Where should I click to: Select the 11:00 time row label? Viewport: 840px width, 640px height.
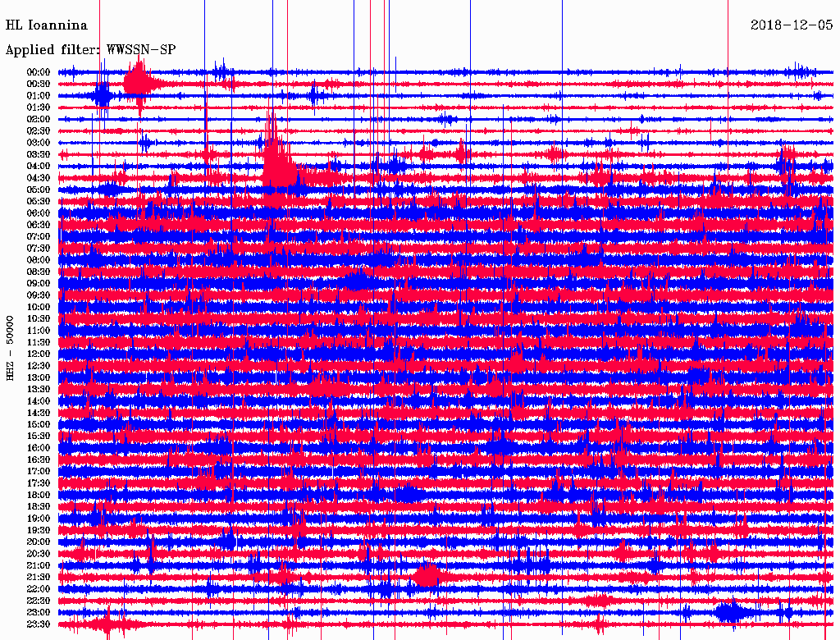[x=39, y=331]
